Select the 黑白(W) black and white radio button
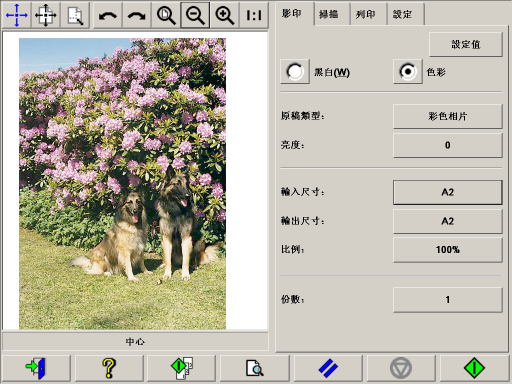Screen dimensions: 512x384 coord(295,72)
